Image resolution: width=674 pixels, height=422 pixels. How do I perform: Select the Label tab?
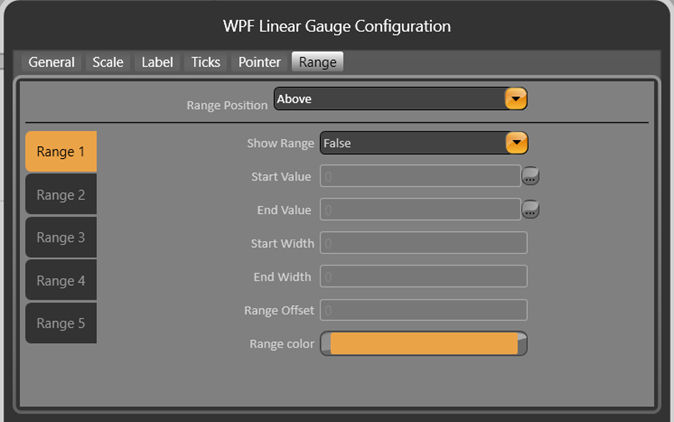point(157,62)
